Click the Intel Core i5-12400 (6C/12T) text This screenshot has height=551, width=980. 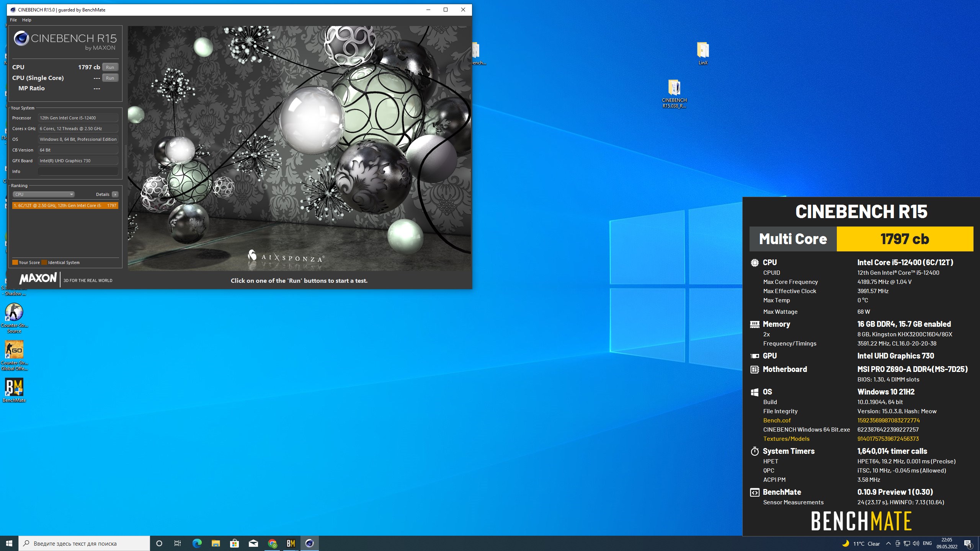[x=905, y=262]
